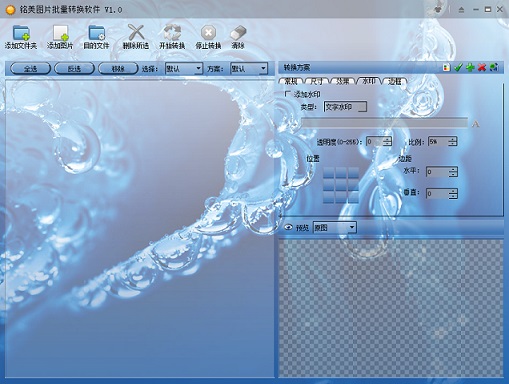Click the 反选 button
Screen dimensions: 509x384
coord(74,69)
